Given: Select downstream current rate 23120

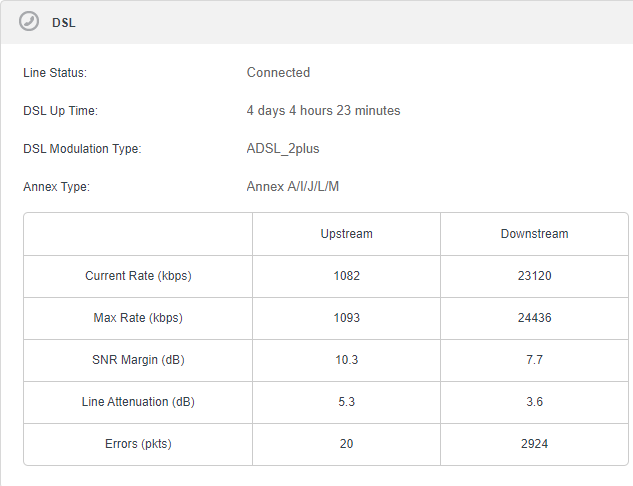Looking at the screenshot, I should click(534, 276).
